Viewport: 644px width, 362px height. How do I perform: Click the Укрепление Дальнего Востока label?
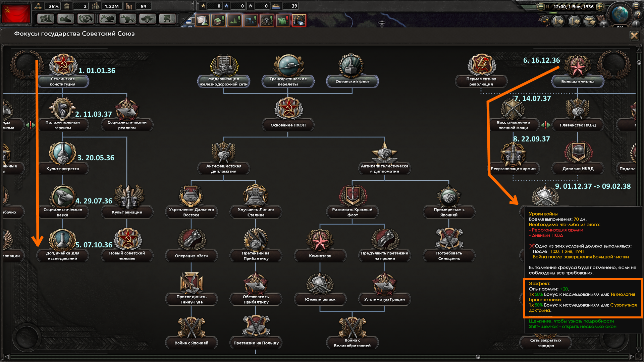click(191, 212)
